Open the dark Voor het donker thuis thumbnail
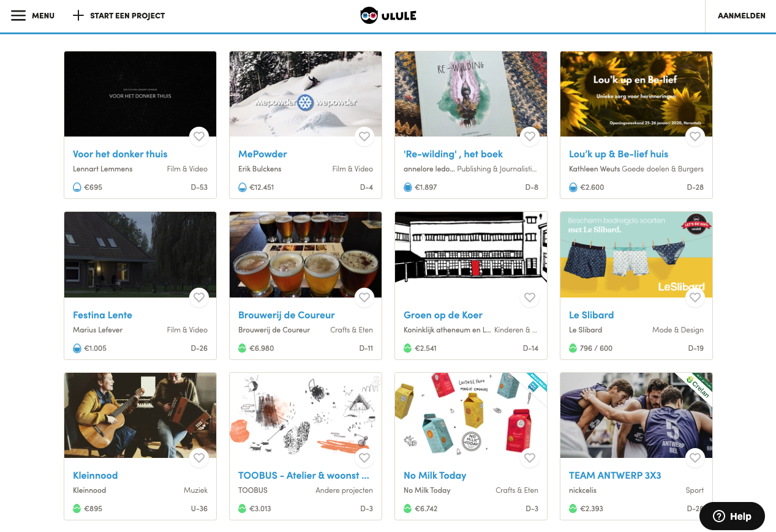 [140, 94]
